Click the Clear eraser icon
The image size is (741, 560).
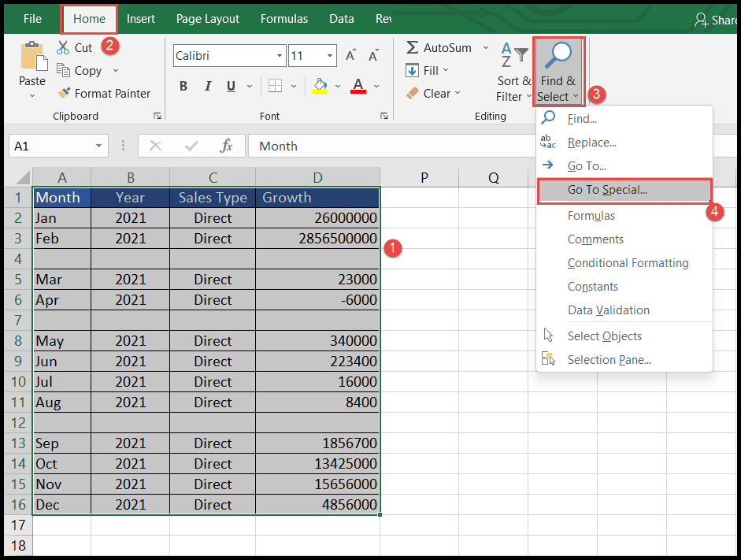[412, 93]
